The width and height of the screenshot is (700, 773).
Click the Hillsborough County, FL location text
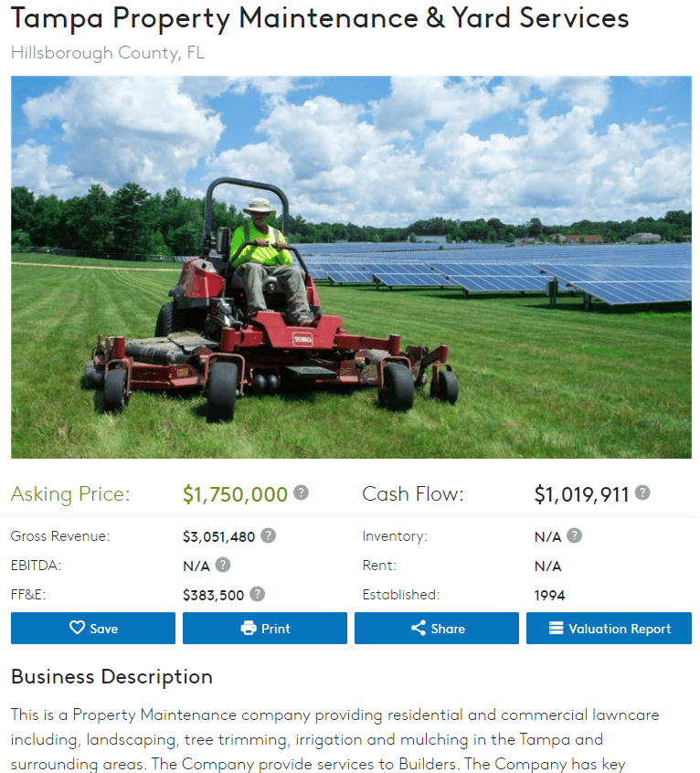tap(108, 53)
